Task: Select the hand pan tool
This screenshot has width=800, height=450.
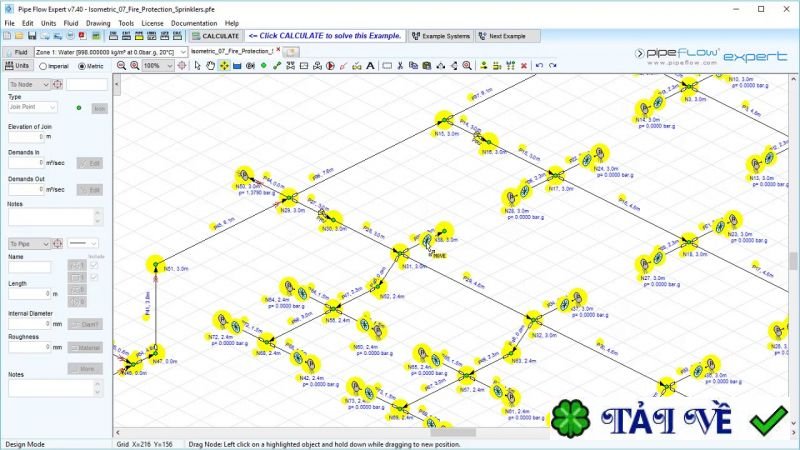Action: pyautogui.click(x=211, y=65)
